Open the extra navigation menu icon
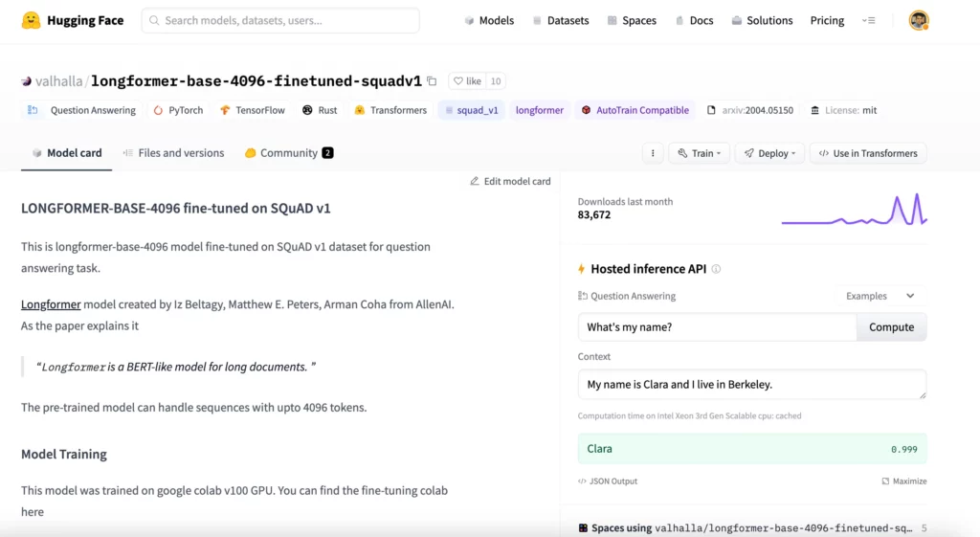 pyautogui.click(x=868, y=20)
